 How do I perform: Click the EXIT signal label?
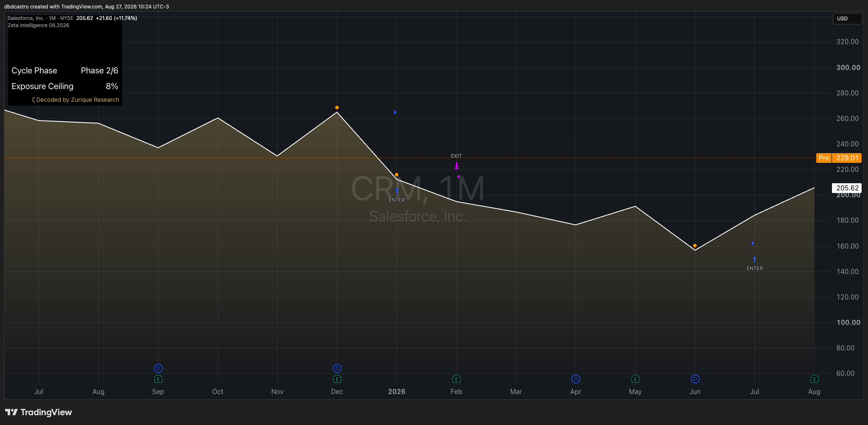[456, 156]
